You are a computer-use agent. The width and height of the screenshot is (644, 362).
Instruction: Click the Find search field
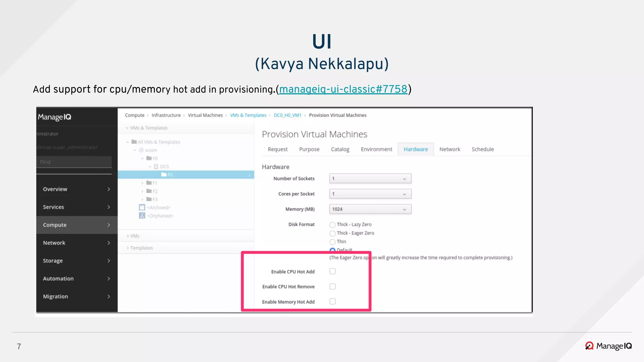coord(74,162)
